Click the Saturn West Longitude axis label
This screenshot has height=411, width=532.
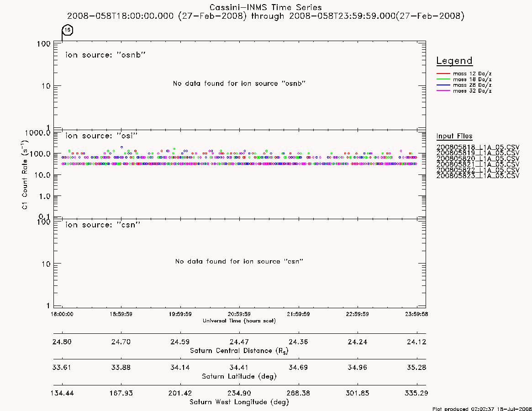tap(239, 402)
